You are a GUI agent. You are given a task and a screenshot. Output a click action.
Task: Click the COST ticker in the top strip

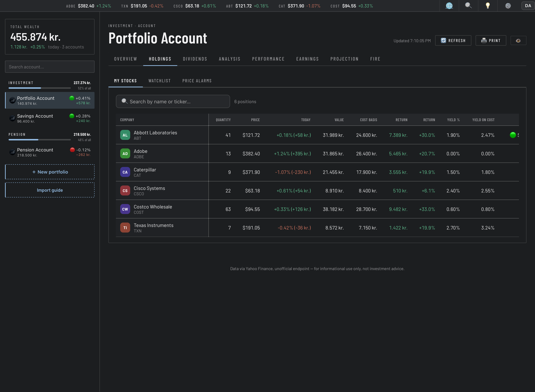click(352, 6)
